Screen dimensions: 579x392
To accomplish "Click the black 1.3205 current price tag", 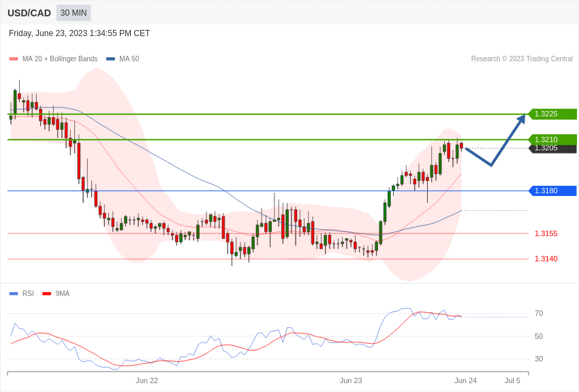I will pos(552,148).
